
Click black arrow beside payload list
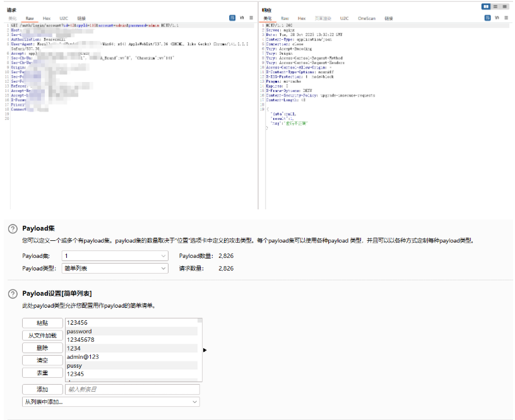coord(204,350)
